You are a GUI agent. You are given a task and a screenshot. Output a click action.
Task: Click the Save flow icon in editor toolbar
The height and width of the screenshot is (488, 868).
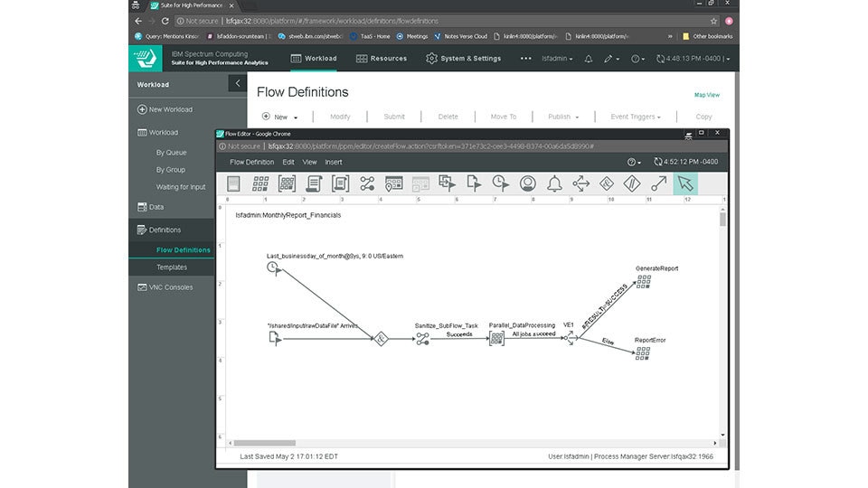[233, 183]
